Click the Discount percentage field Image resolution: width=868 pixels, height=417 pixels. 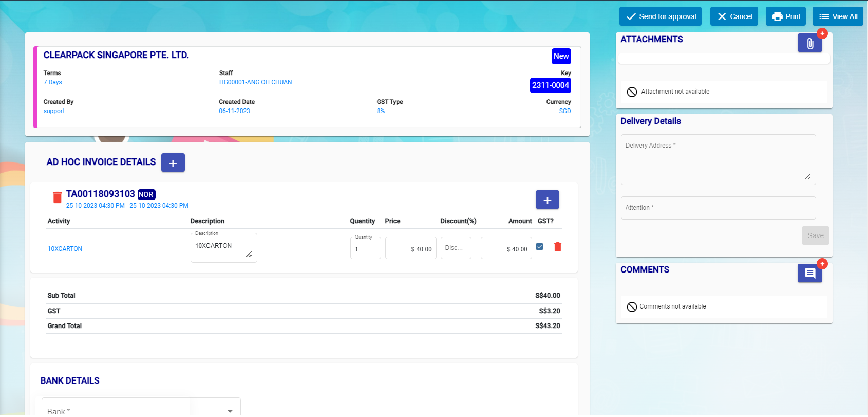tap(456, 248)
